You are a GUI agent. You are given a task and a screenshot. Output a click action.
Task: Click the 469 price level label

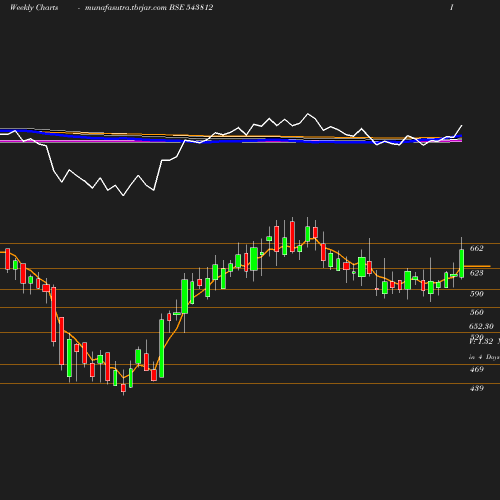click(476, 369)
